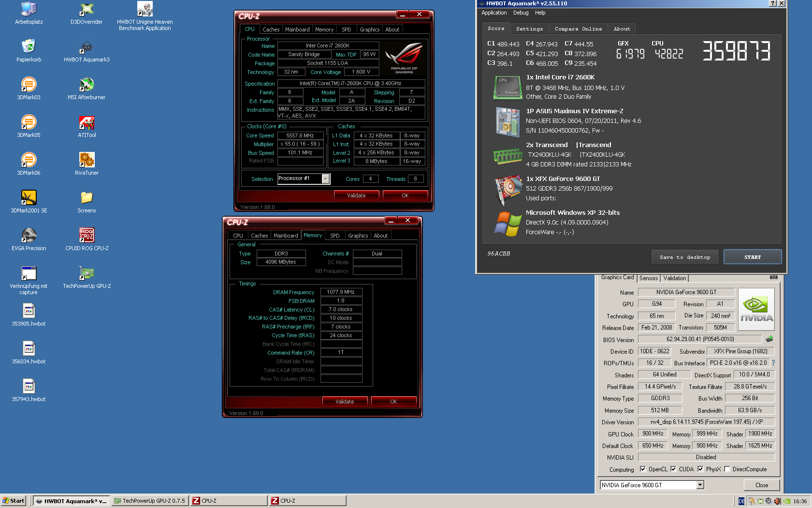Open the 3DMark05 desktop shortcut

click(x=29, y=126)
